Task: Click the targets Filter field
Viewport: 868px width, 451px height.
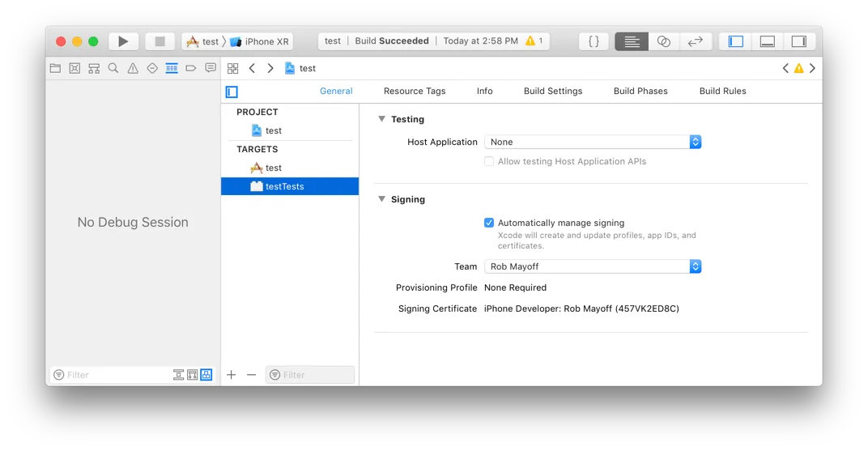Action: 310,375
